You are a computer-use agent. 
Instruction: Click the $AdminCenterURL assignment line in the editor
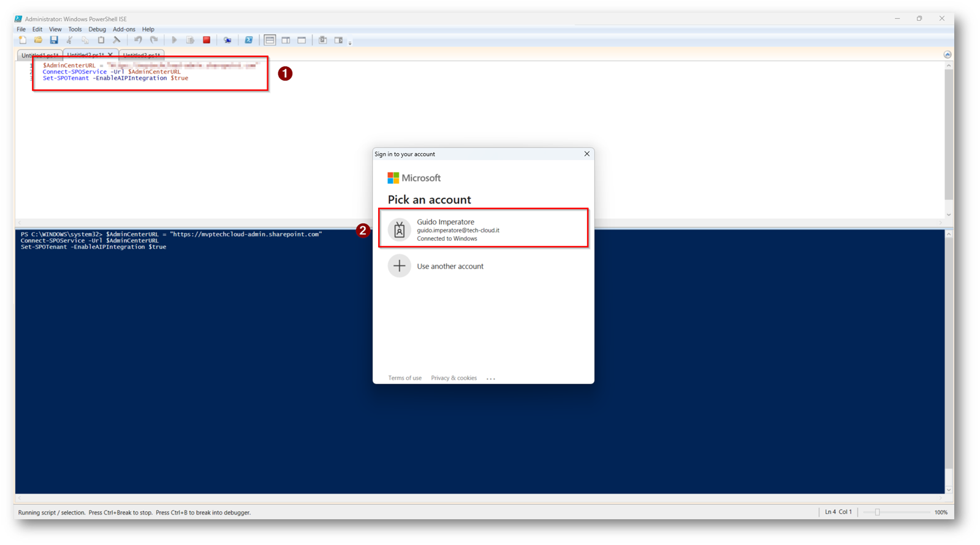point(150,65)
